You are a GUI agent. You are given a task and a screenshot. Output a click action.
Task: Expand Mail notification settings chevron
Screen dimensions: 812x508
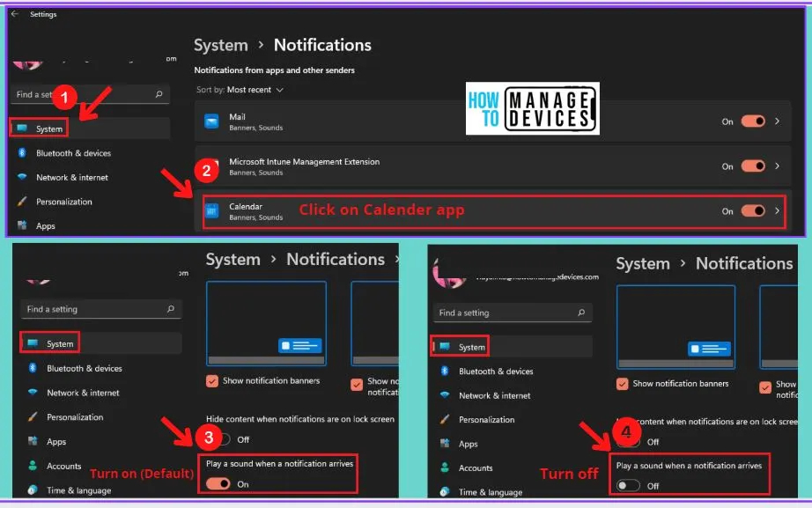coord(778,121)
